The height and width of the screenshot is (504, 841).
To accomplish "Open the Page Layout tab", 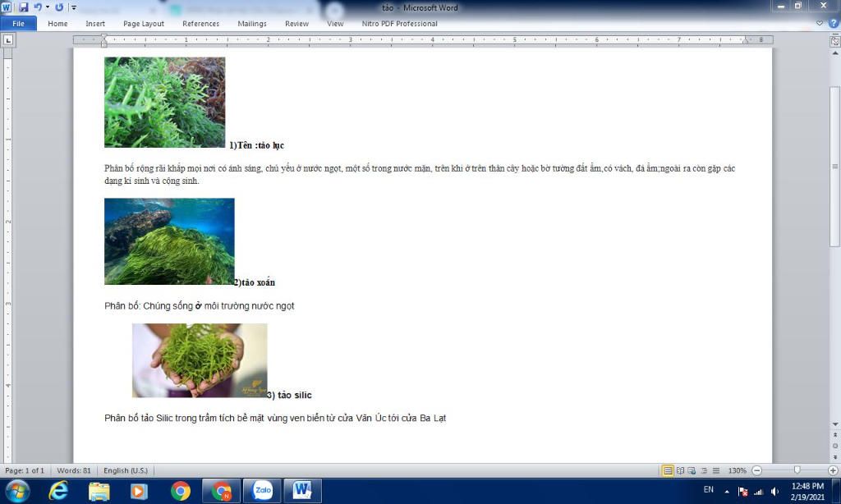I will pyautogui.click(x=144, y=24).
